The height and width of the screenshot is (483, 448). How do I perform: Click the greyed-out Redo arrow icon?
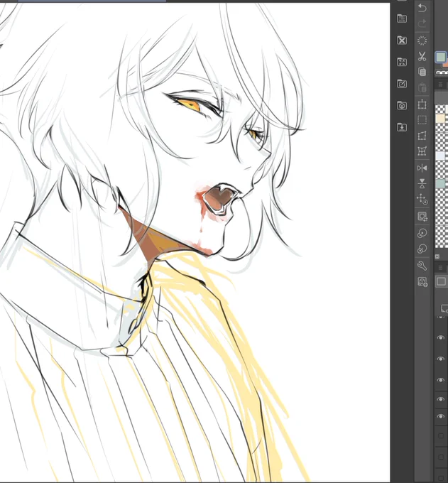tap(422, 23)
